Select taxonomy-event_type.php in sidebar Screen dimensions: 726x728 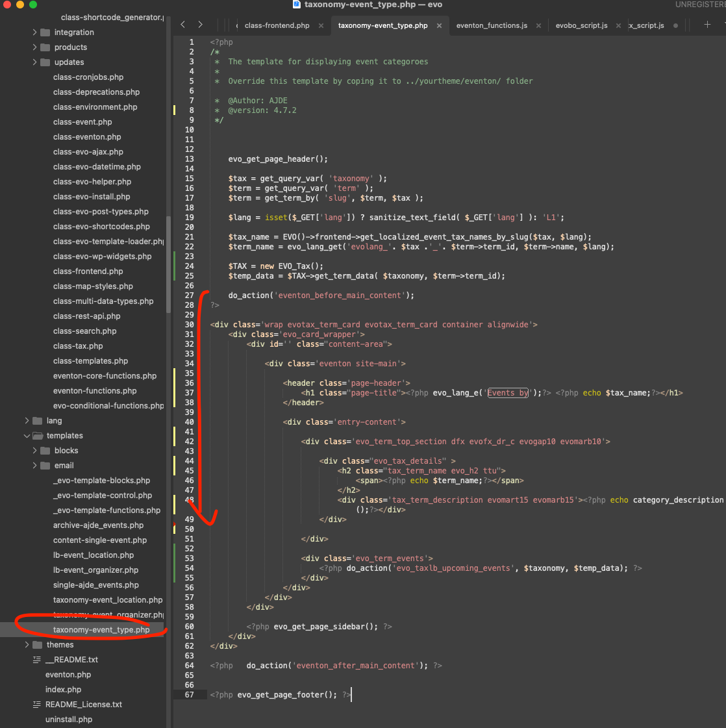coord(101,629)
